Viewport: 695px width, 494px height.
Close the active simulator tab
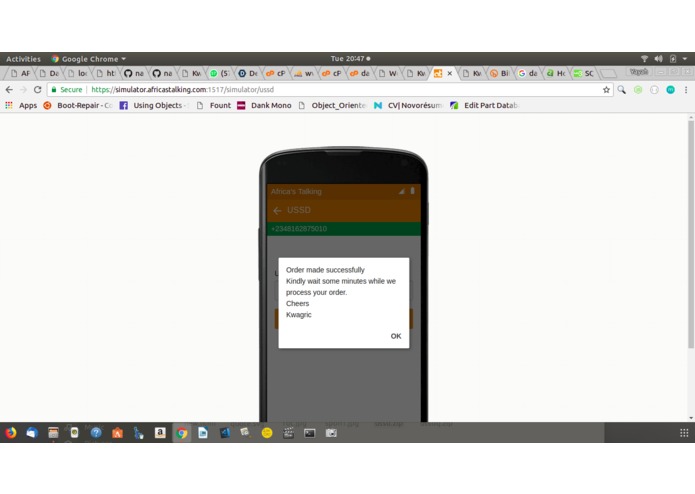(x=449, y=74)
